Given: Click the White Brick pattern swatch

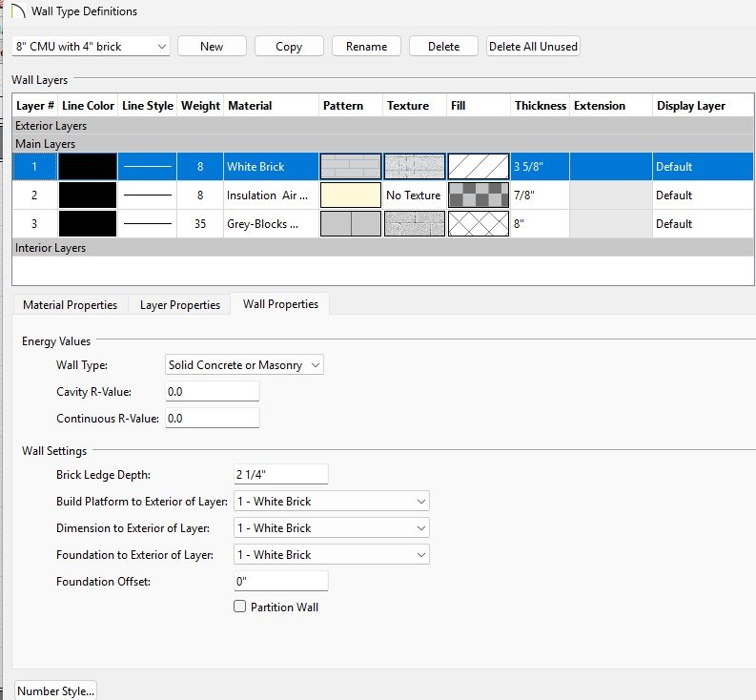Looking at the screenshot, I should (x=351, y=167).
